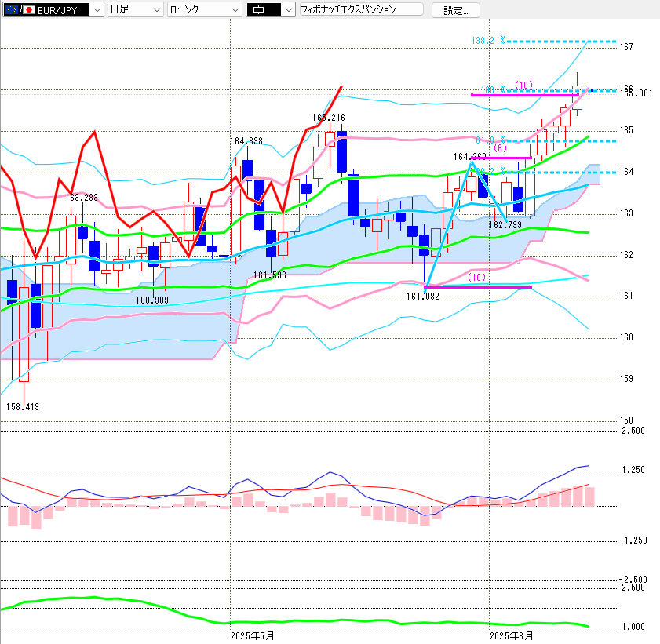This screenshot has width=660, height=644.
Task: Click the 161 price axis label
Action: coord(627,296)
